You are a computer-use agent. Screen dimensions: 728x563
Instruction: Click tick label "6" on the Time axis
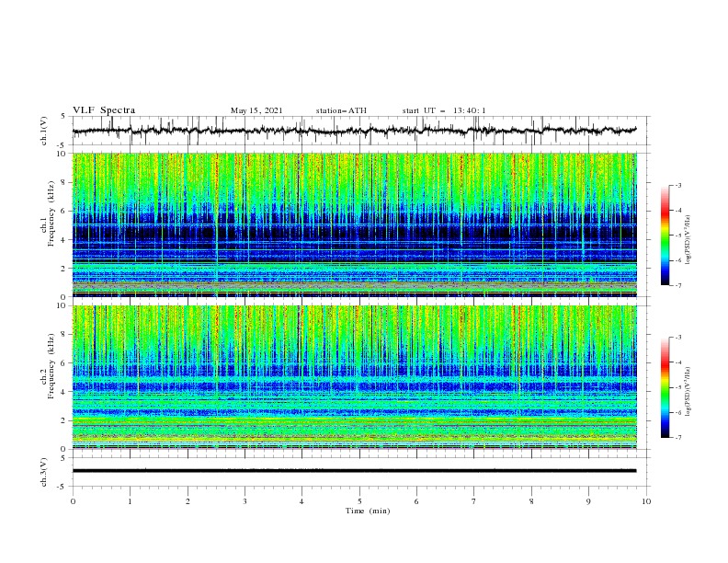pos(416,501)
